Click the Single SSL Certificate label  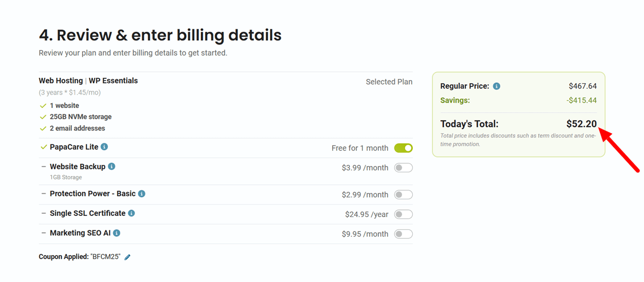coord(87,213)
